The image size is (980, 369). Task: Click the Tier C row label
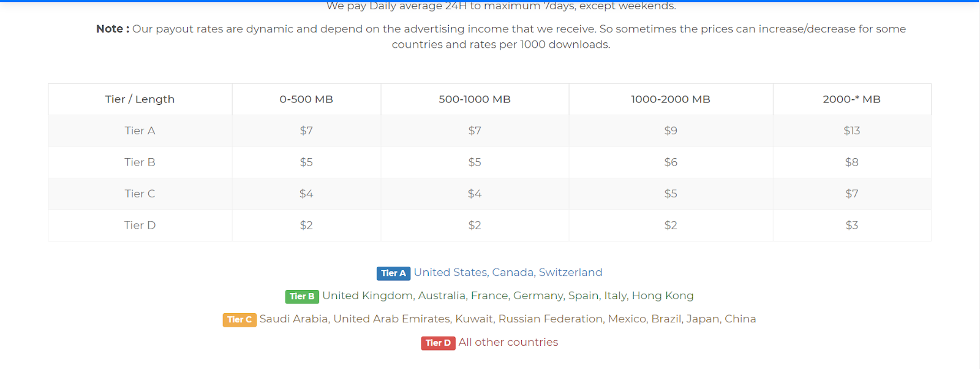(x=140, y=194)
